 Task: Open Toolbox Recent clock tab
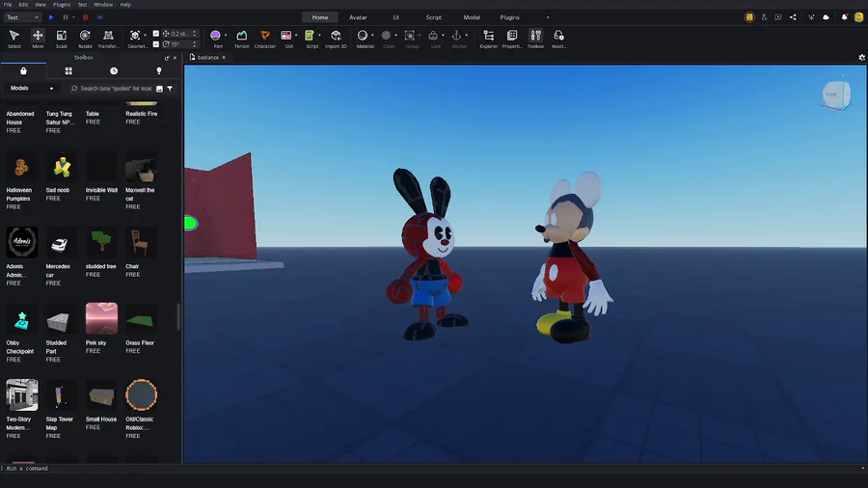click(x=114, y=70)
